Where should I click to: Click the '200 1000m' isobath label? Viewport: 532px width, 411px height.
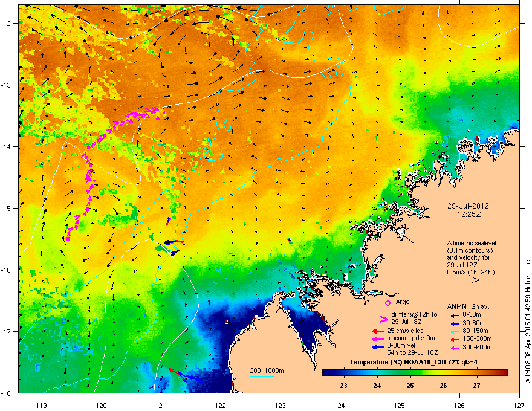click(x=267, y=371)
